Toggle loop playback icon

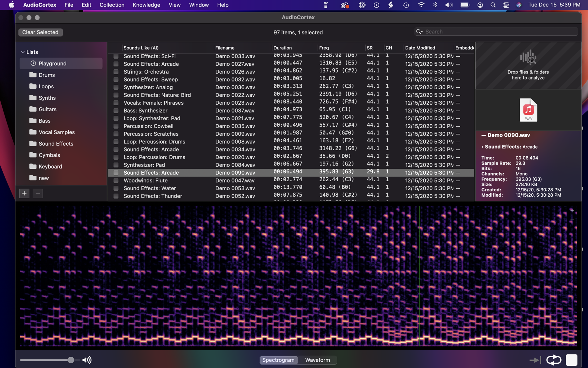point(553,360)
